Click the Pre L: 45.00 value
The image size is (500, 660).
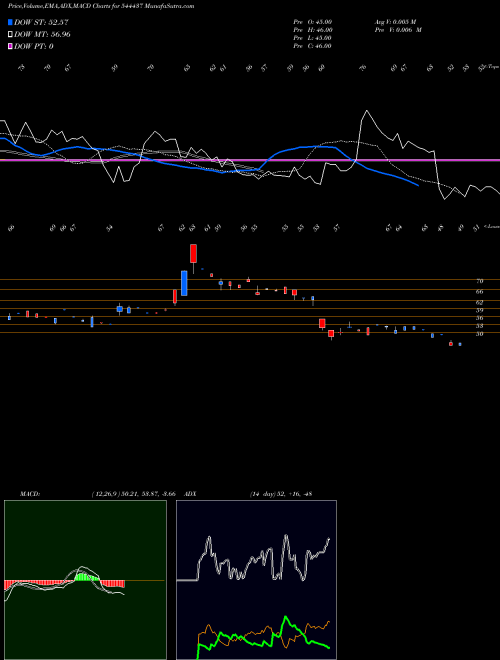(x=313, y=38)
